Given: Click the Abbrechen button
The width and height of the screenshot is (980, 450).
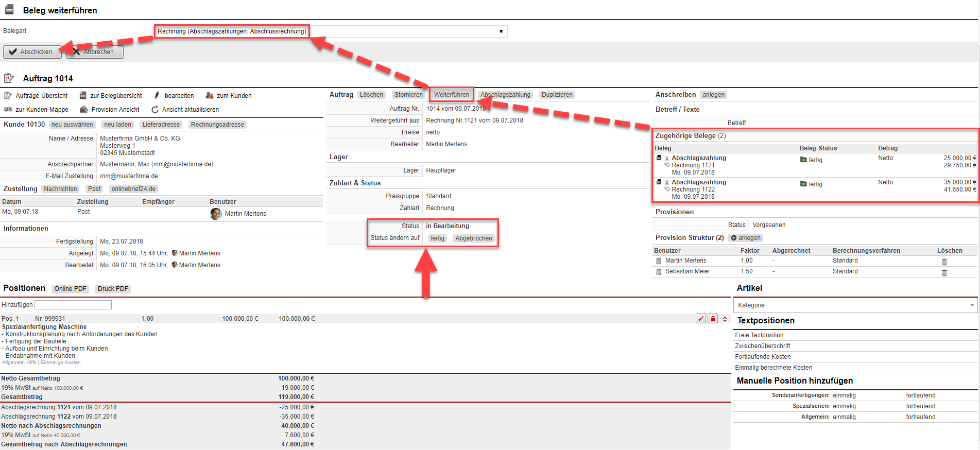Looking at the screenshot, I should coord(95,51).
